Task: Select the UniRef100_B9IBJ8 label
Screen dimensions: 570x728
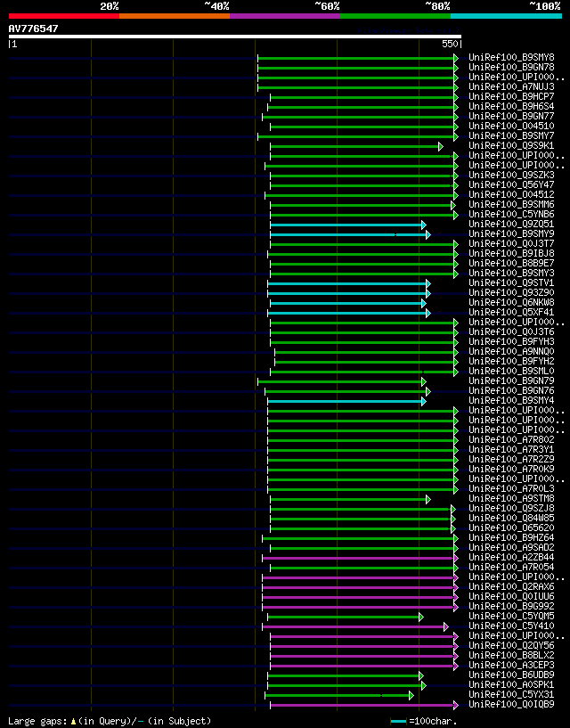Action: [511, 253]
